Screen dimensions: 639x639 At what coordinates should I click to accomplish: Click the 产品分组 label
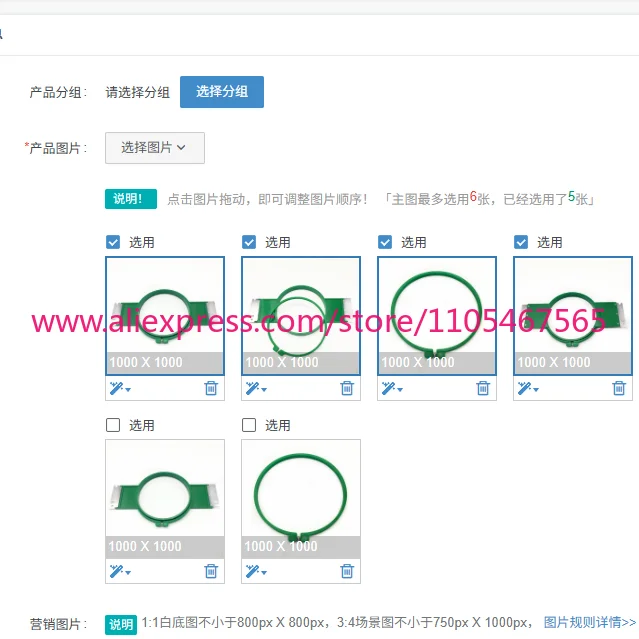click(58, 92)
